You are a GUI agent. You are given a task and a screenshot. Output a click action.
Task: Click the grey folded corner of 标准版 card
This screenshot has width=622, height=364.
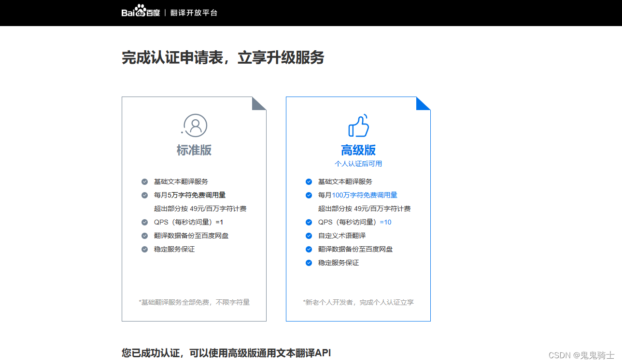[x=259, y=103]
